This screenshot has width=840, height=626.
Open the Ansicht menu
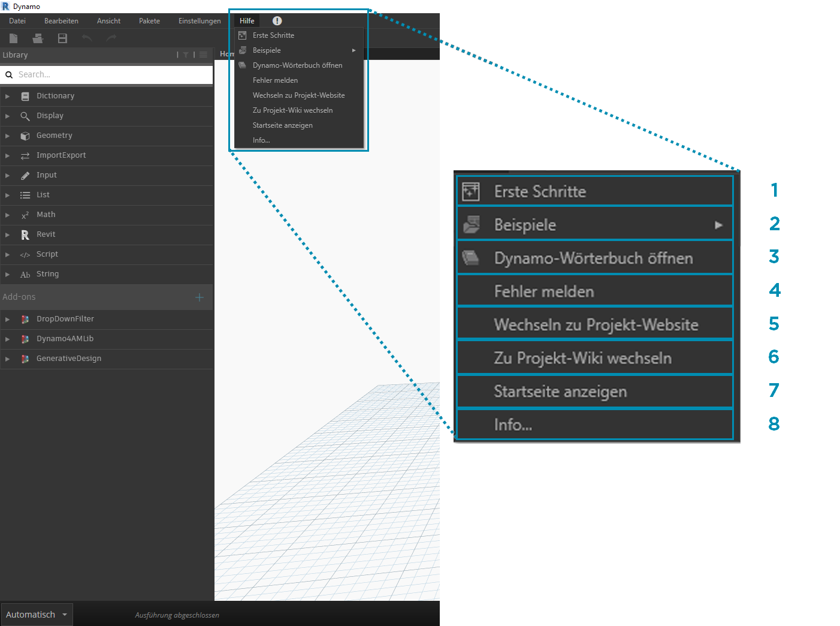point(108,20)
